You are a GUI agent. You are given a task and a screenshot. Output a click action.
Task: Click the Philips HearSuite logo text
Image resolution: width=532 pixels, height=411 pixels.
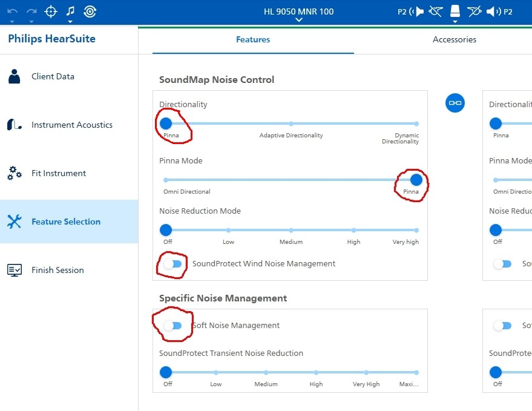pos(51,39)
